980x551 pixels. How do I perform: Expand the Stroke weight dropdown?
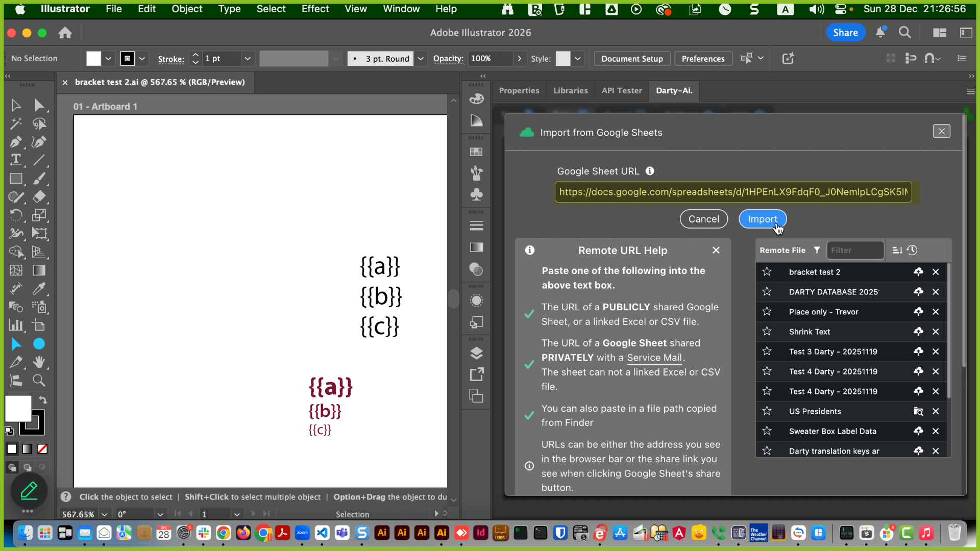tap(248, 59)
